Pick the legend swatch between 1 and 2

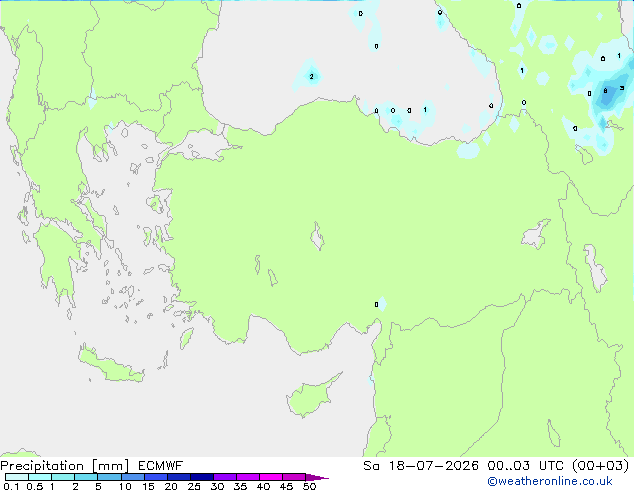(63, 477)
